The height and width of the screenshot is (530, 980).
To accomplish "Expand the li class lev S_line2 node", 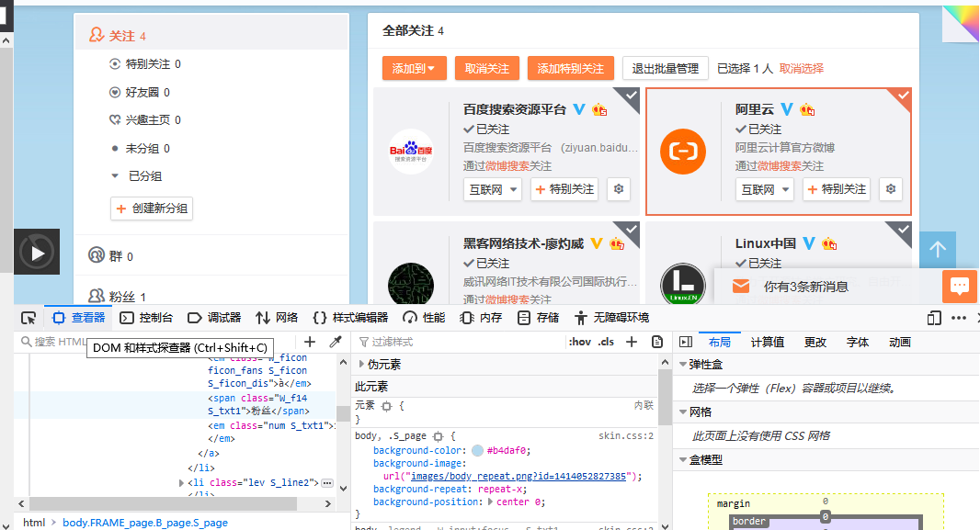I will point(181,482).
